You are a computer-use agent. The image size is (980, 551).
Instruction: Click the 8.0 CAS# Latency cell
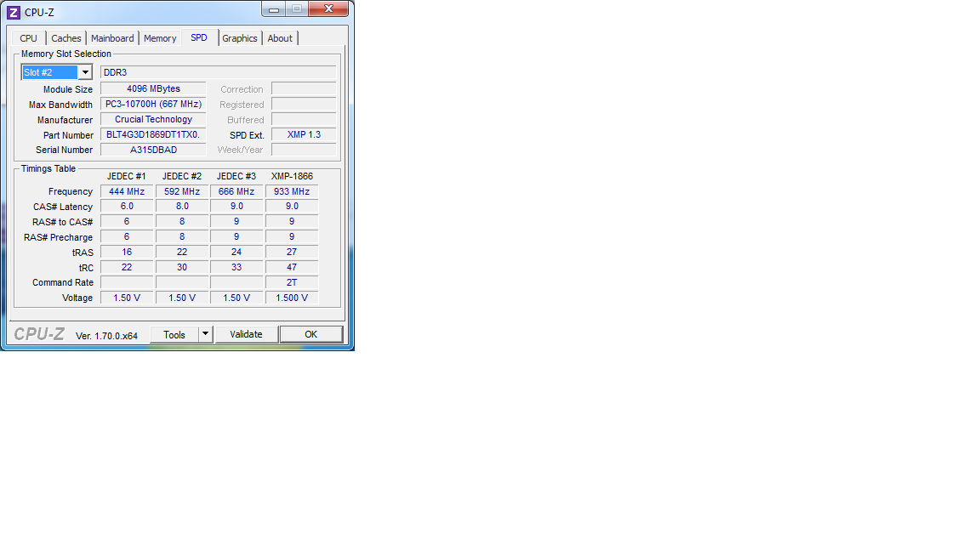point(182,206)
